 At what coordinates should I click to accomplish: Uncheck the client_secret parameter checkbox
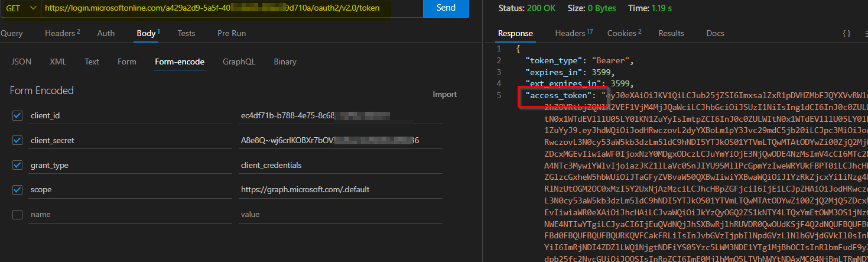tap(17, 140)
